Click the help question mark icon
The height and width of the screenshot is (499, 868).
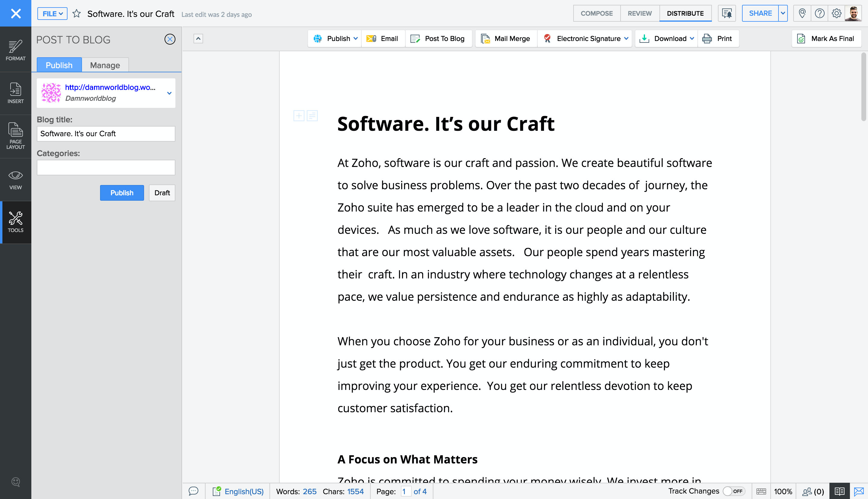tap(819, 13)
